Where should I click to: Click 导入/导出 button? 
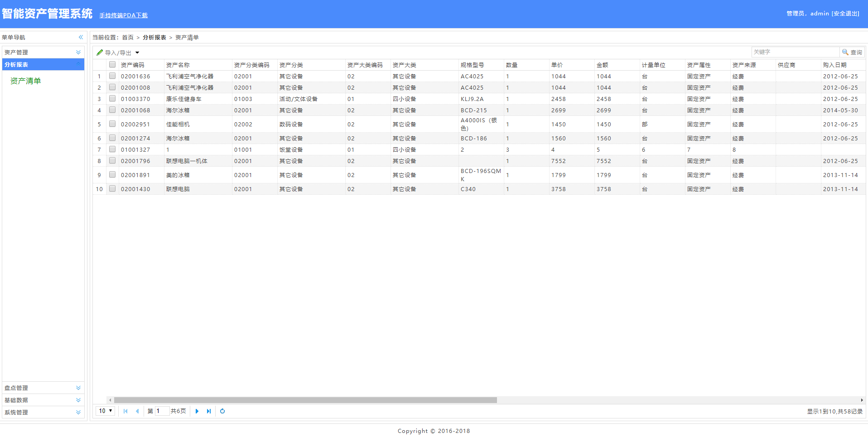pyautogui.click(x=118, y=53)
